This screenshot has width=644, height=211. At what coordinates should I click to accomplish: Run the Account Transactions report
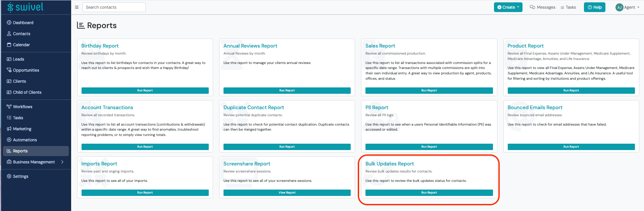(x=145, y=147)
